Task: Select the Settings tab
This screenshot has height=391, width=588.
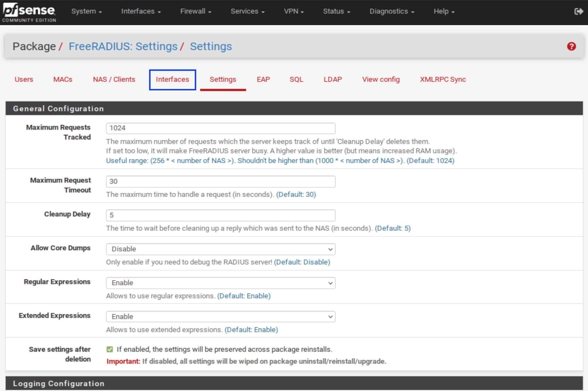Action: tap(223, 79)
